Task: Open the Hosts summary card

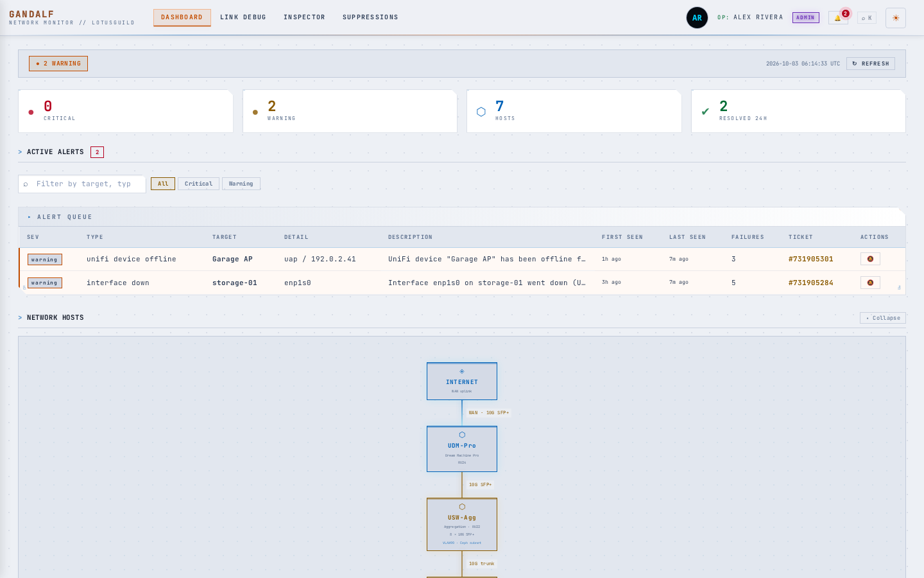Action: click(x=574, y=111)
